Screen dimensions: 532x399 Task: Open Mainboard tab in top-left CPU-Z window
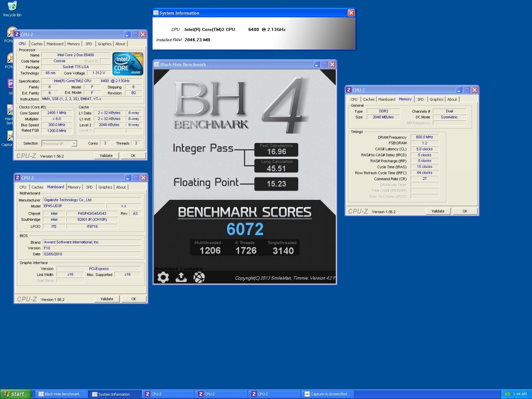(55, 44)
